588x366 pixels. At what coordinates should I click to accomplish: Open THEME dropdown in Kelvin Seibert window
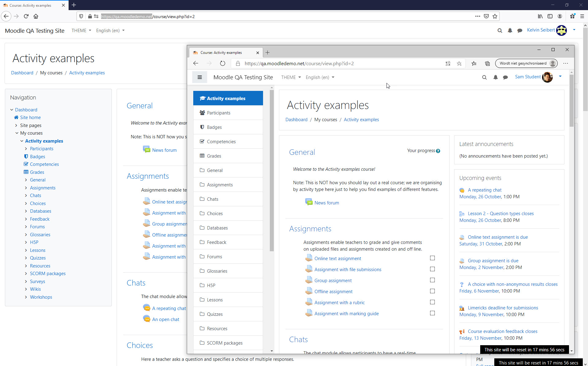point(81,31)
